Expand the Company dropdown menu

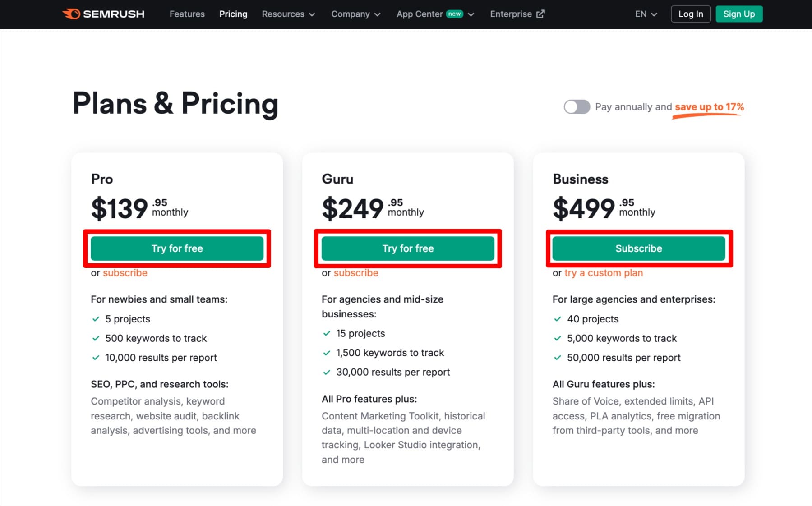(x=355, y=14)
